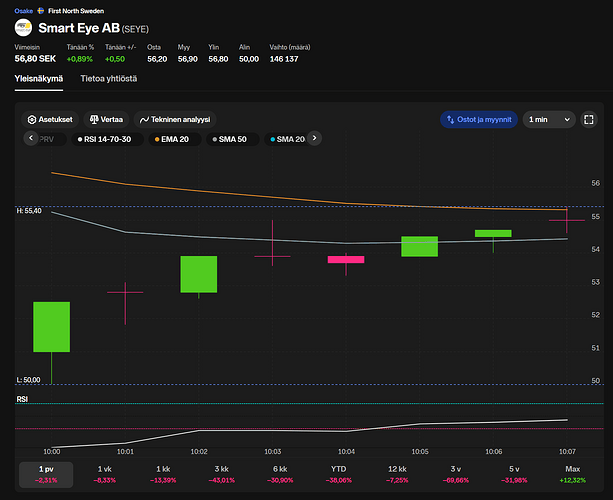613x500 pixels.
Task: Toggle Ostot ja myynnit markers
Action: click(479, 120)
